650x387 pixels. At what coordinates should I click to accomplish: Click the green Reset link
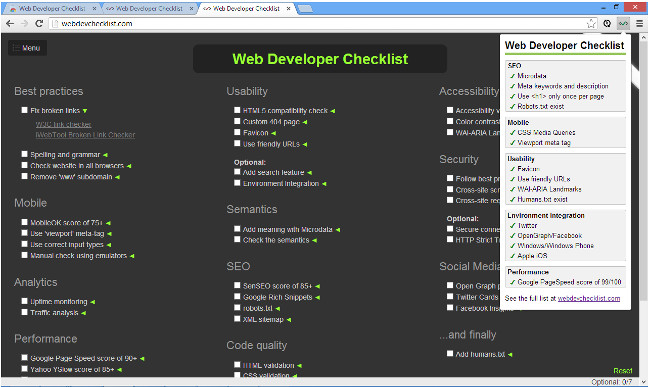click(623, 370)
